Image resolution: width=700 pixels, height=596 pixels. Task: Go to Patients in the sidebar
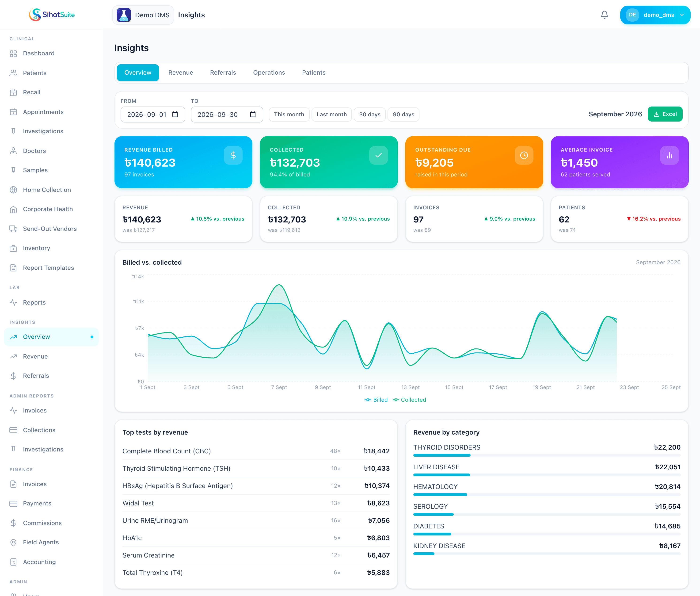coord(51,73)
